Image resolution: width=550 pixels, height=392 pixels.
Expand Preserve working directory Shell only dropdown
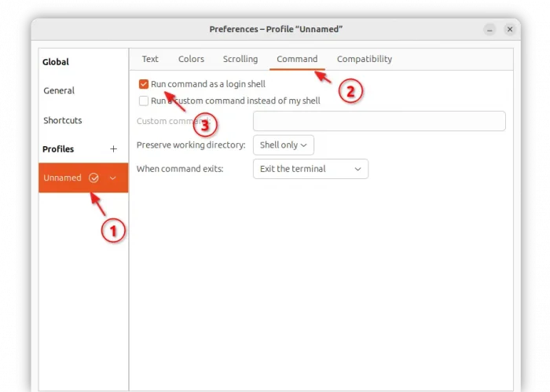(283, 145)
